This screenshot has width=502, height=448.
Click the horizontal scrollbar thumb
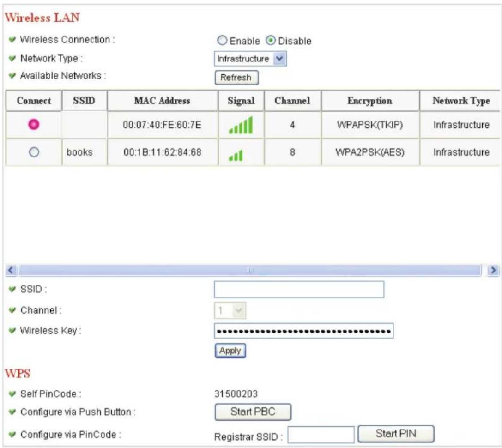[250, 270]
